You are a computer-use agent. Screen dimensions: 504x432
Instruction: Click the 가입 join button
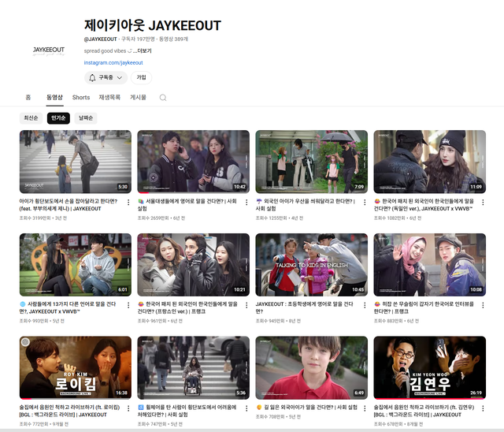tap(142, 77)
